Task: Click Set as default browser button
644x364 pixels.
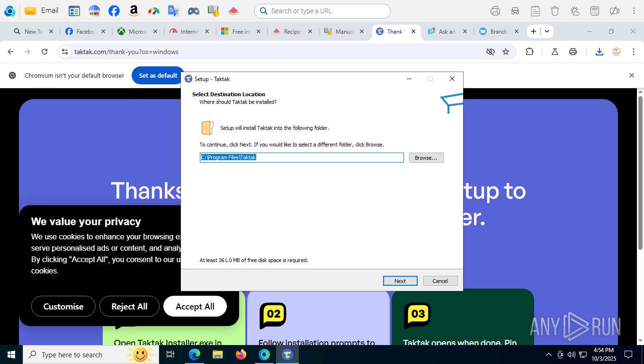Action: (158, 75)
